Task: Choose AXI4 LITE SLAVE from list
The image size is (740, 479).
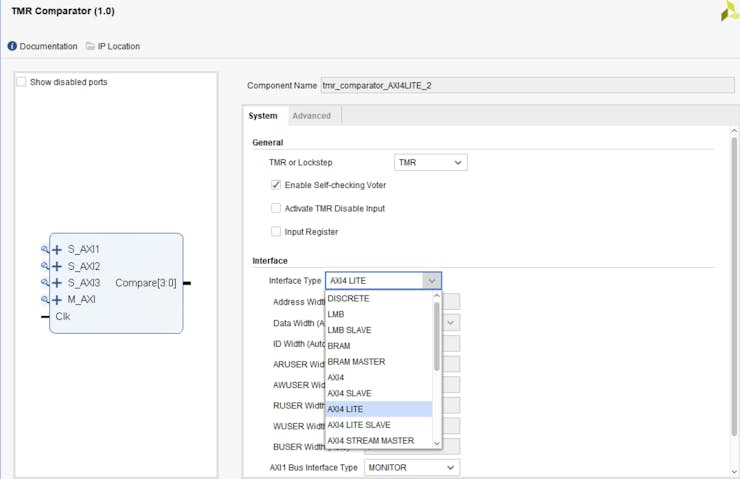Action: [x=360, y=425]
